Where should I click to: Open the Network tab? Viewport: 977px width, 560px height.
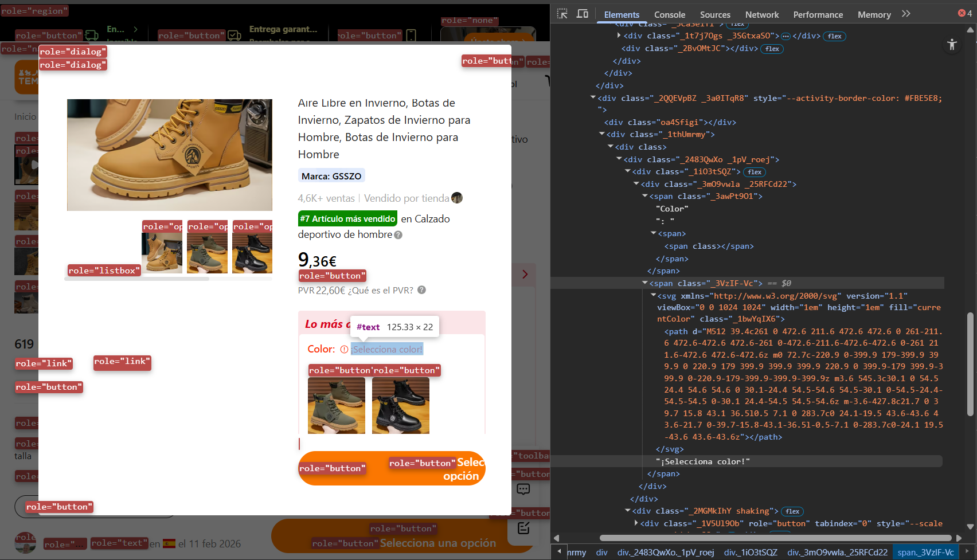pyautogui.click(x=761, y=15)
